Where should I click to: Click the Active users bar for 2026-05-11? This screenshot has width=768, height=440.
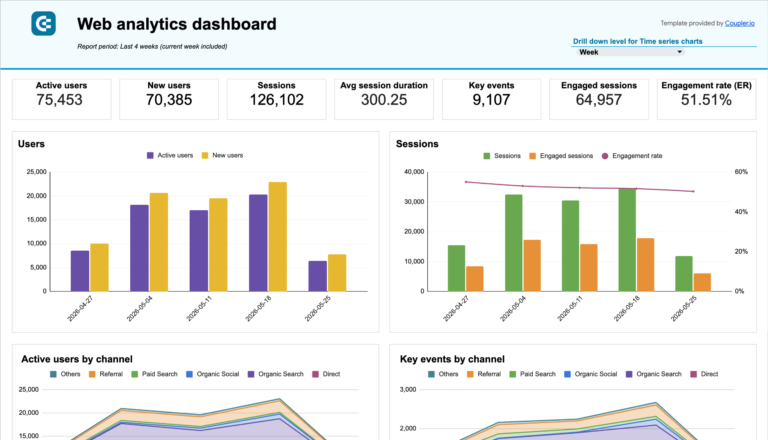[x=199, y=251]
